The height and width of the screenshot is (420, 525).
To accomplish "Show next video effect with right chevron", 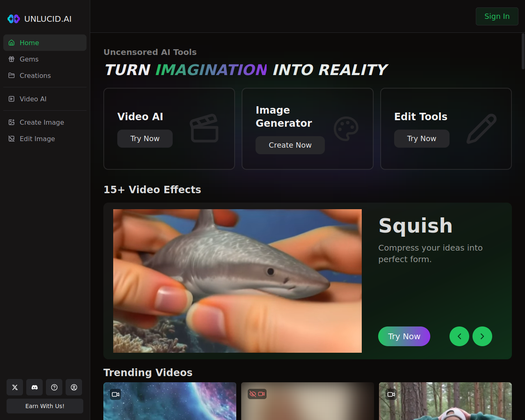I will coord(482,336).
